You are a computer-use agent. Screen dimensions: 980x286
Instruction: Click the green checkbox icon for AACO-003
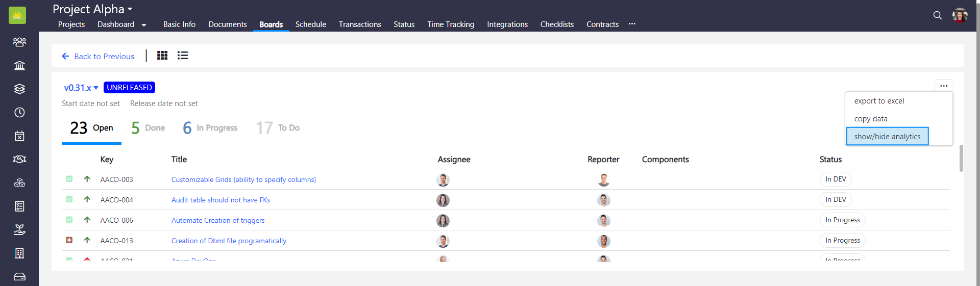click(69, 179)
